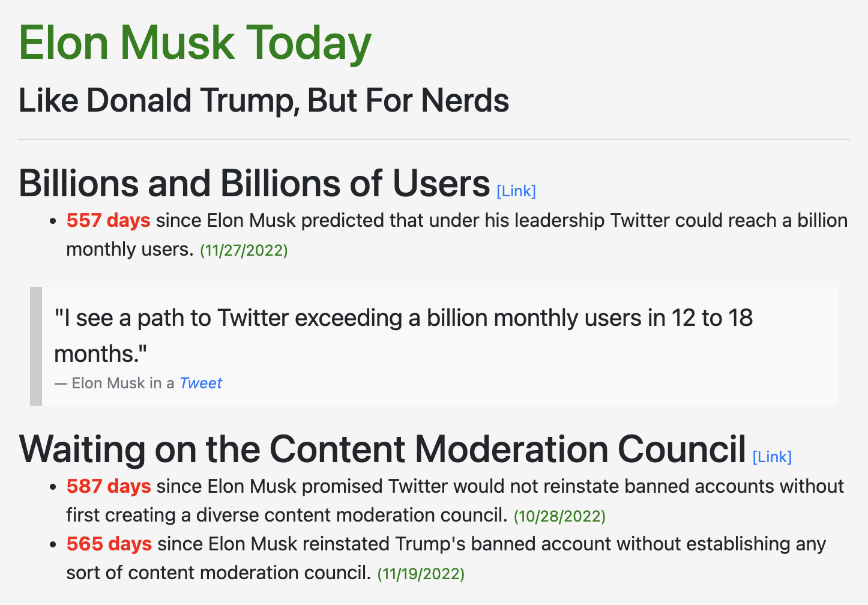The width and height of the screenshot is (868, 605).
Task: Click the horizontal divider line under the subtitle
Action: [x=434, y=139]
